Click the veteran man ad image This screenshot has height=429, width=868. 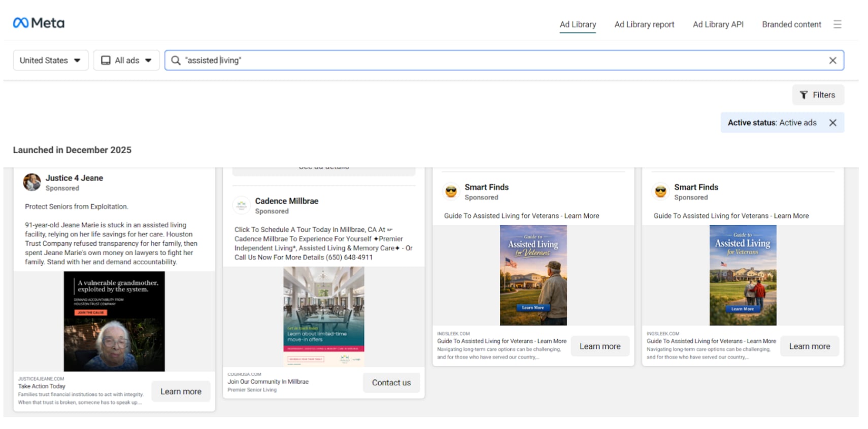[x=533, y=275]
